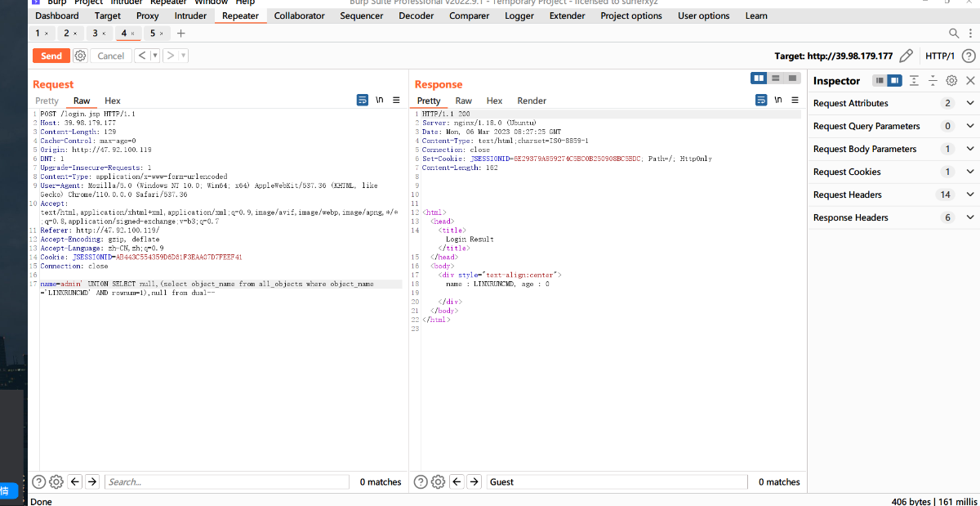The height and width of the screenshot is (506, 980).
Task: Expand the Request Headers section
Action: (x=970, y=195)
